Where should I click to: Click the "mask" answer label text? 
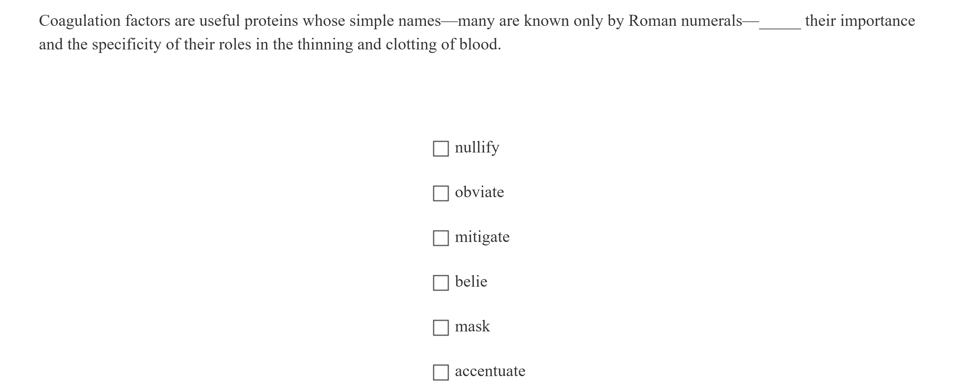coord(472,326)
